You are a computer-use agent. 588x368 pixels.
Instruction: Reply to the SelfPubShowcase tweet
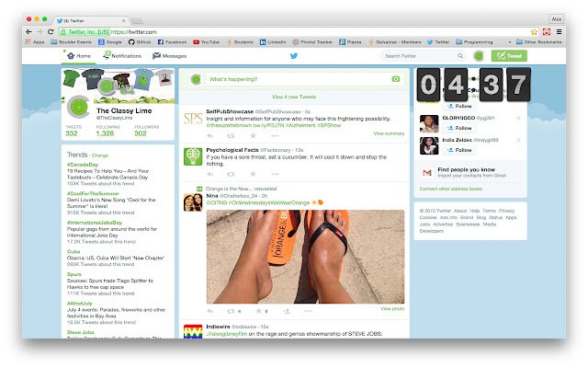tap(210, 135)
